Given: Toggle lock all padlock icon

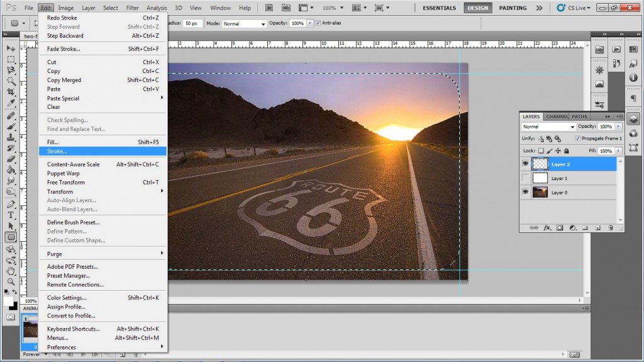Looking at the screenshot, I should [567, 151].
